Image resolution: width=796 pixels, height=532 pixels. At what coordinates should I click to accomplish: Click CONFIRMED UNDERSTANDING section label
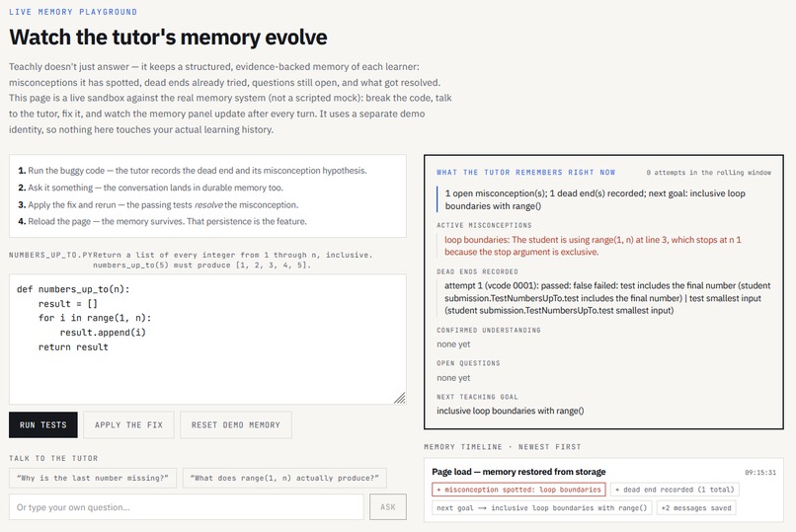[x=489, y=330]
